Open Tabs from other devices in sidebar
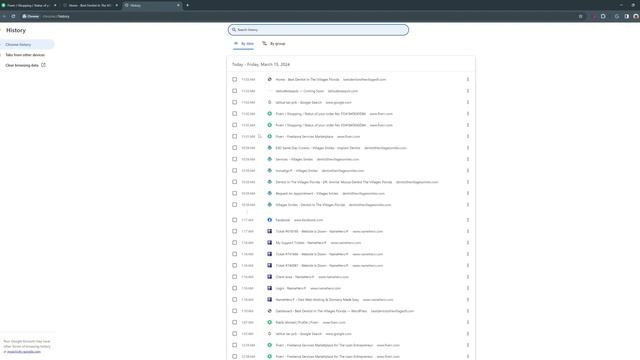640x360 pixels. (x=25, y=55)
